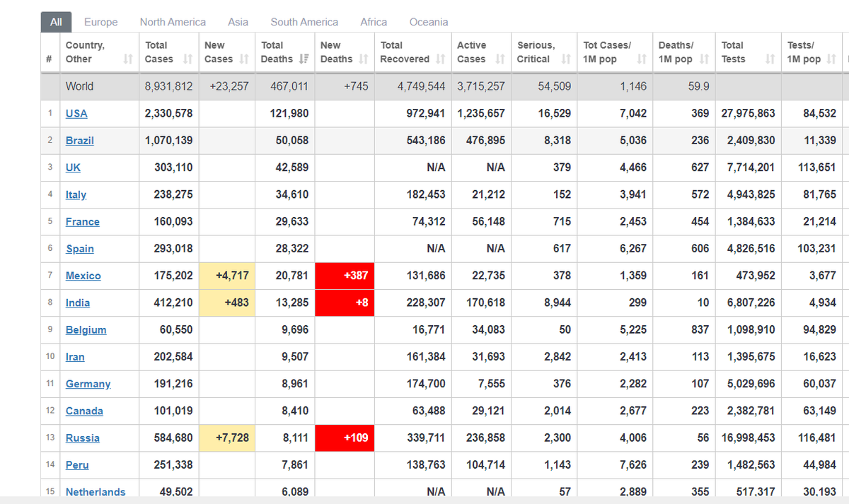Screen dimensions: 849x504
Task: Visit the Russia country link
Action: 83,438
